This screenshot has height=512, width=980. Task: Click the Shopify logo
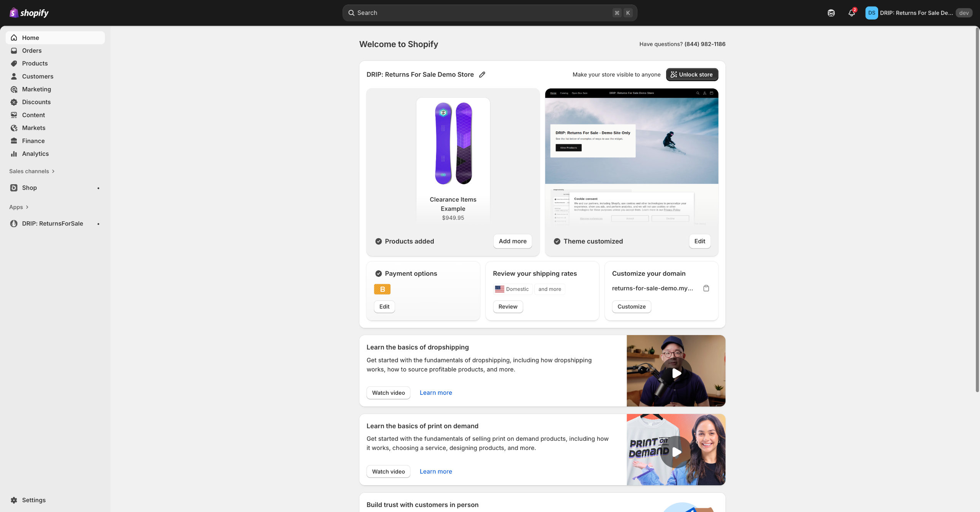tap(29, 13)
